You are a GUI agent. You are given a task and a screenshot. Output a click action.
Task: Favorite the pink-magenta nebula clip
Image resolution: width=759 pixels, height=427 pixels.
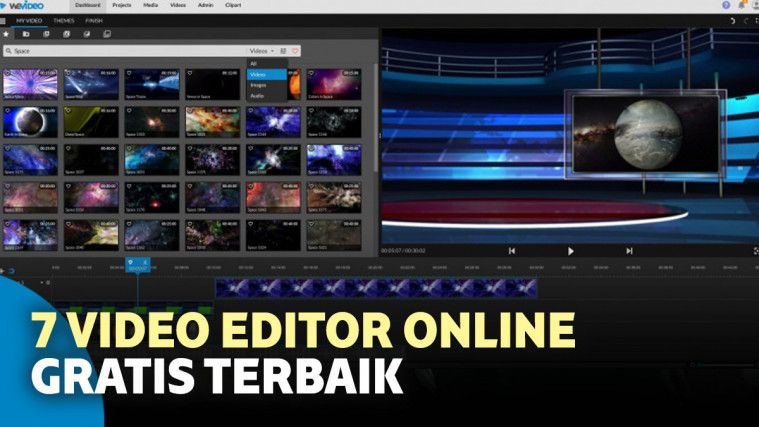[x=68, y=186]
